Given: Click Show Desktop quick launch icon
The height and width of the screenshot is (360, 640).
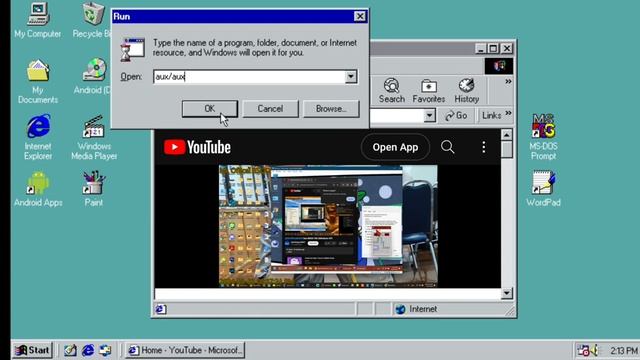Looking at the screenshot, I should coord(70,350).
